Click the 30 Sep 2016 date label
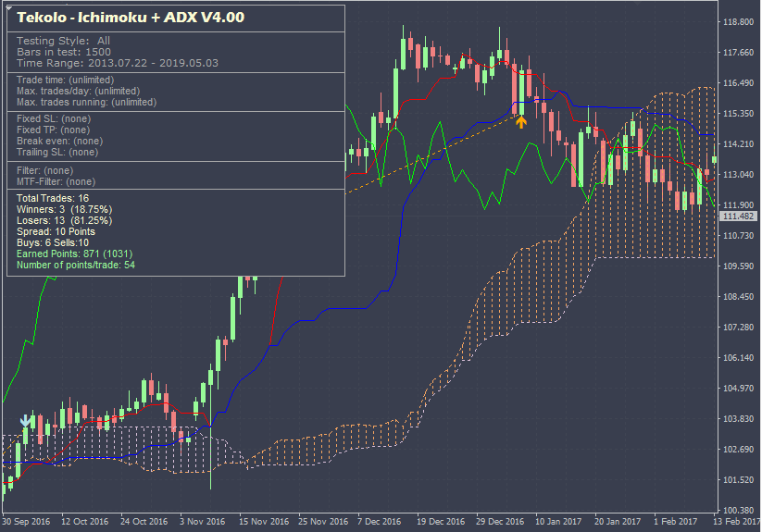762x532 pixels. pos(28,521)
